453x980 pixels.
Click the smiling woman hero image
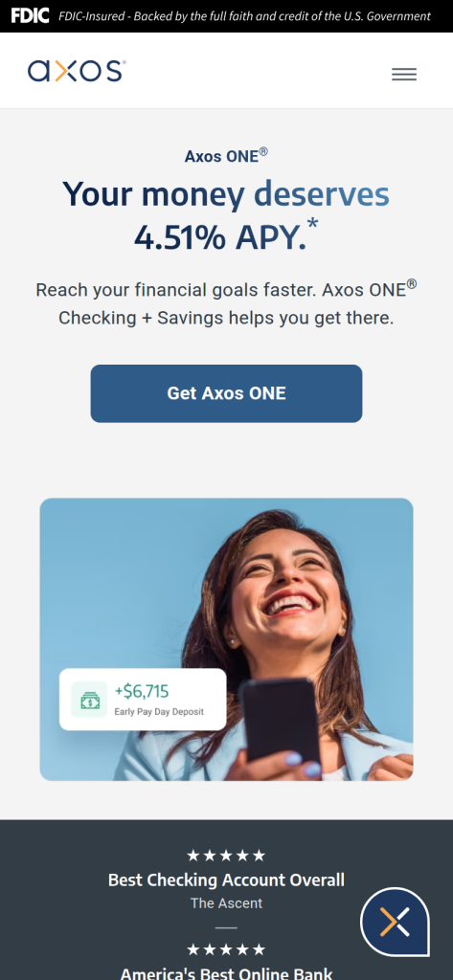(226, 639)
